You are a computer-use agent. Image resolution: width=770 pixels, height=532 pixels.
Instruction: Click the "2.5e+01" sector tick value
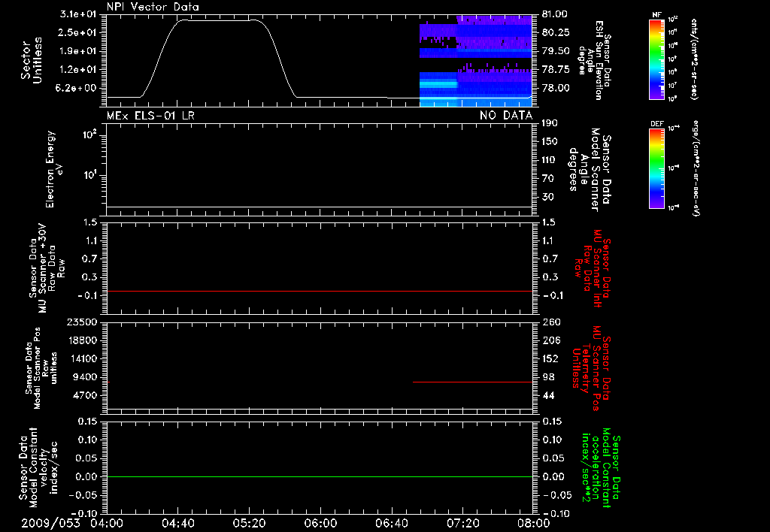click(x=78, y=32)
